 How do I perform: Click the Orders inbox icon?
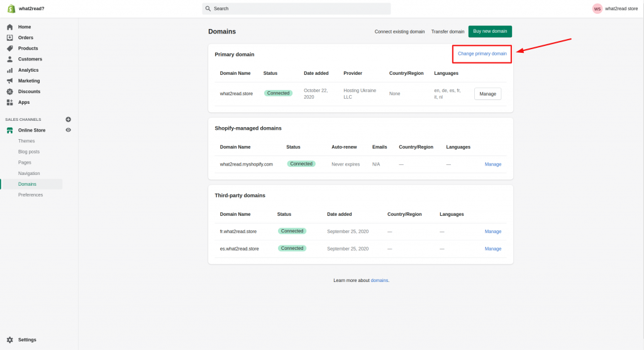point(10,37)
